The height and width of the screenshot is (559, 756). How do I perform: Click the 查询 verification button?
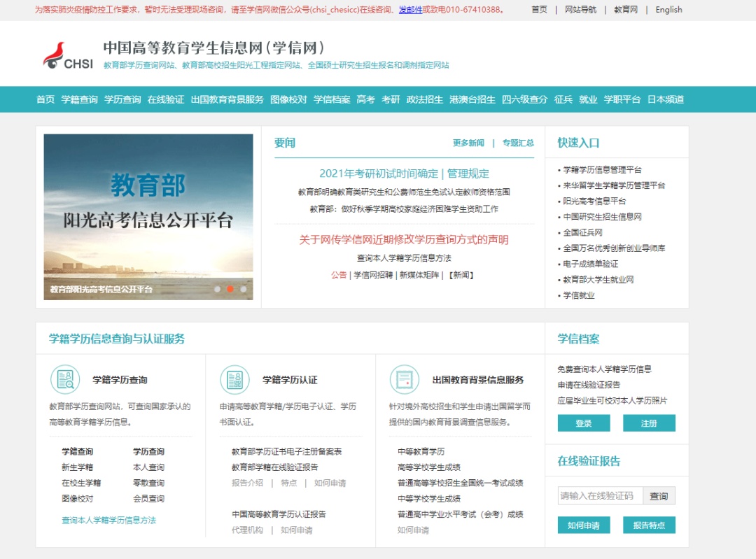pos(659,495)
